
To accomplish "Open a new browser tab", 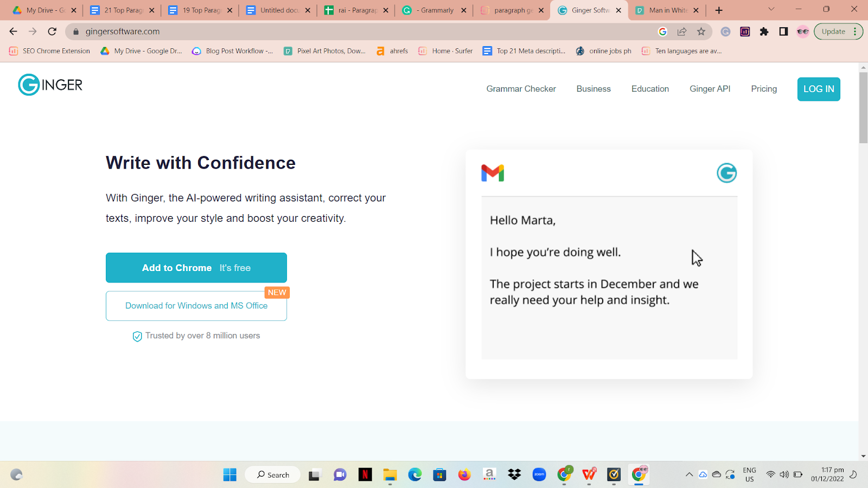I will [719, 10].
